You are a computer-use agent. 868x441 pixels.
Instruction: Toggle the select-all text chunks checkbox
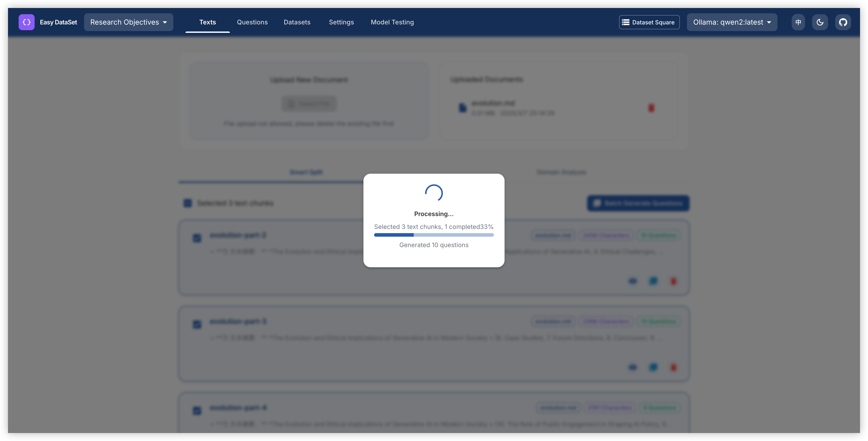click(x=188, y=203)
